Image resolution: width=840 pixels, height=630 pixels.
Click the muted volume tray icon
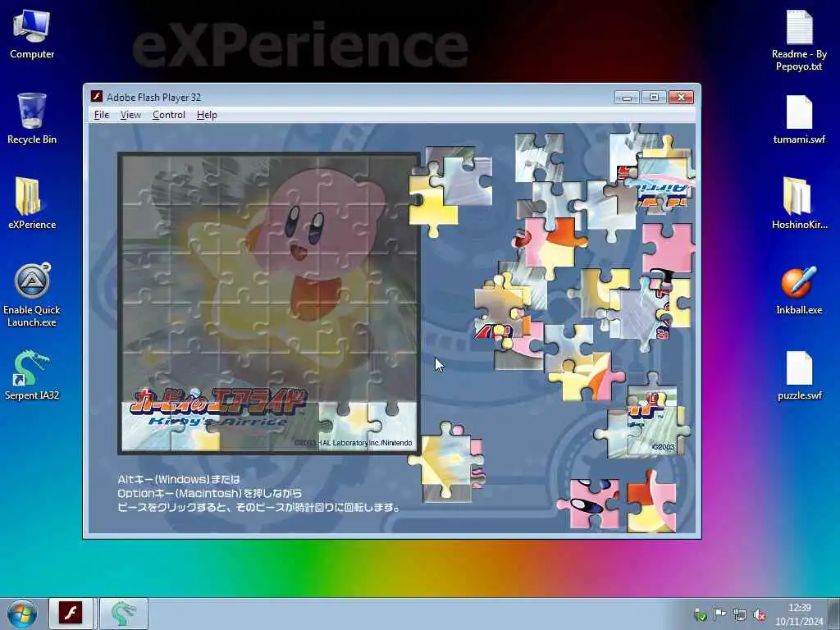click(760, 615)
